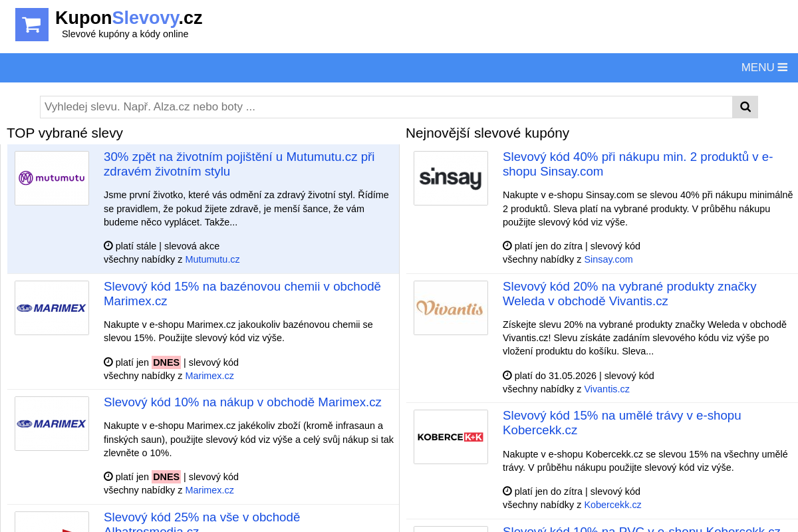Viewport: 798px width, 532px height.
Task: Click the DNES badge on the 10% Marimex offer
Action: (x=166, y=477)
